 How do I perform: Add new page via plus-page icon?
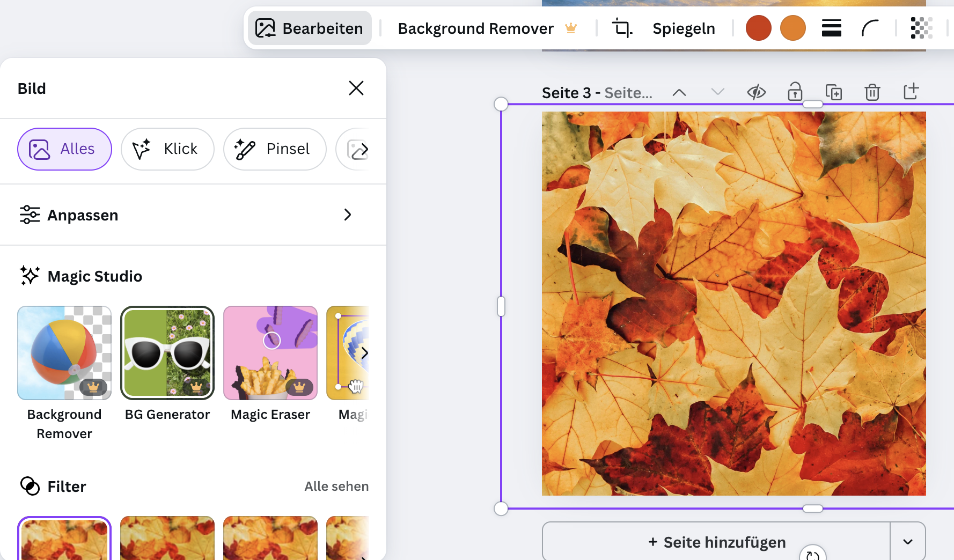point(911,92)
